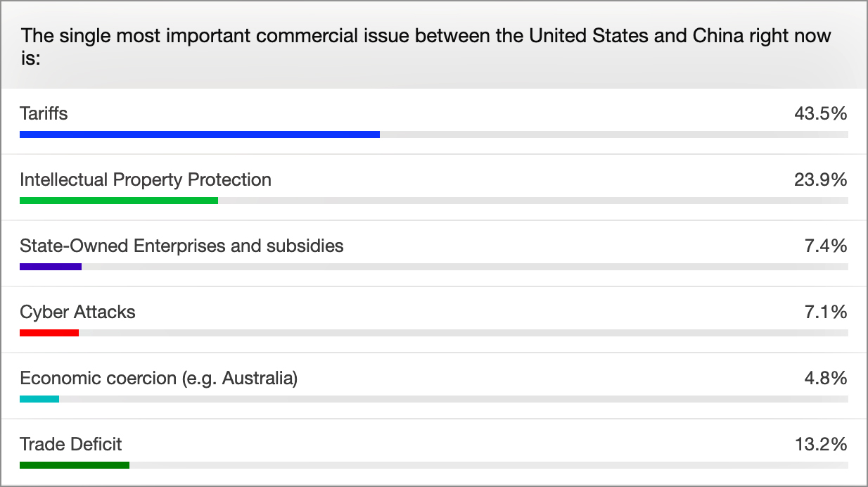Select the 4.8% percentage value

(826, 378)
